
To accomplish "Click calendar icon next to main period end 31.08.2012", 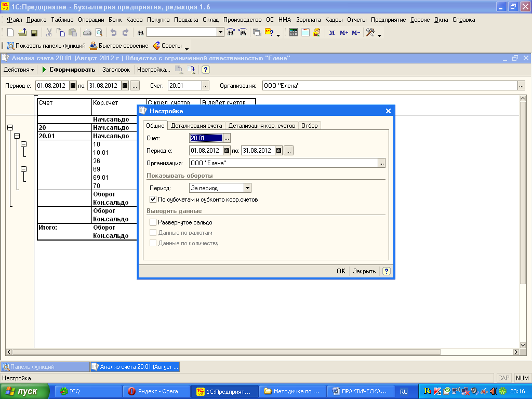I will click(125, 86).
